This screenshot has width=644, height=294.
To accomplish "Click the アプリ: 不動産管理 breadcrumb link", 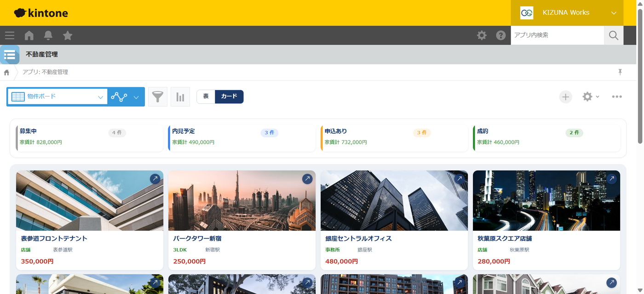I will click(x=45, y=72).
